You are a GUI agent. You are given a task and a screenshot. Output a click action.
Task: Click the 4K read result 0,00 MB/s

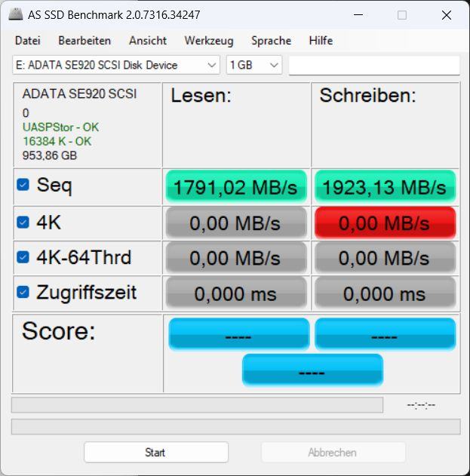point(236,223)
